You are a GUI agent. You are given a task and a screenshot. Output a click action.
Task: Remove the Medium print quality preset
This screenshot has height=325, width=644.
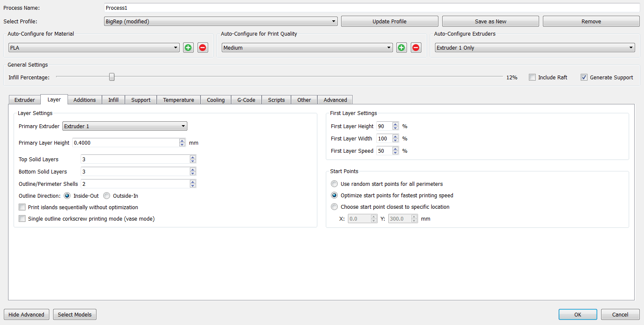coord(416,48)
